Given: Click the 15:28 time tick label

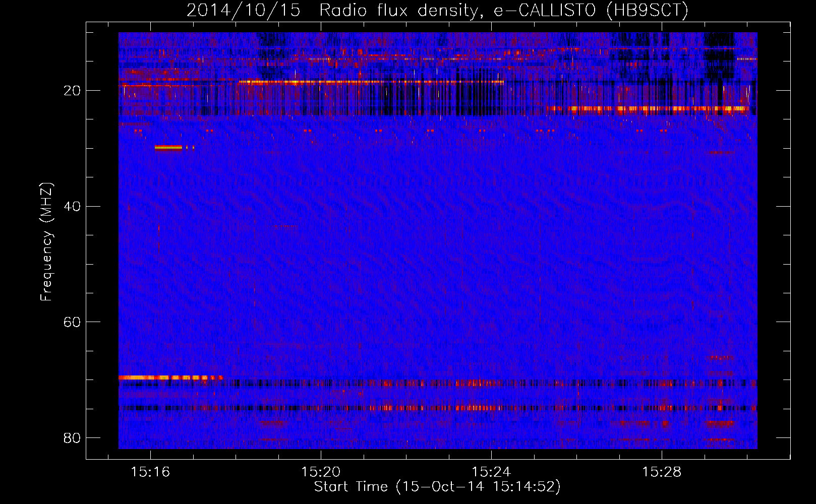Looking at the screenshot, I should click(x=662, y=472).
